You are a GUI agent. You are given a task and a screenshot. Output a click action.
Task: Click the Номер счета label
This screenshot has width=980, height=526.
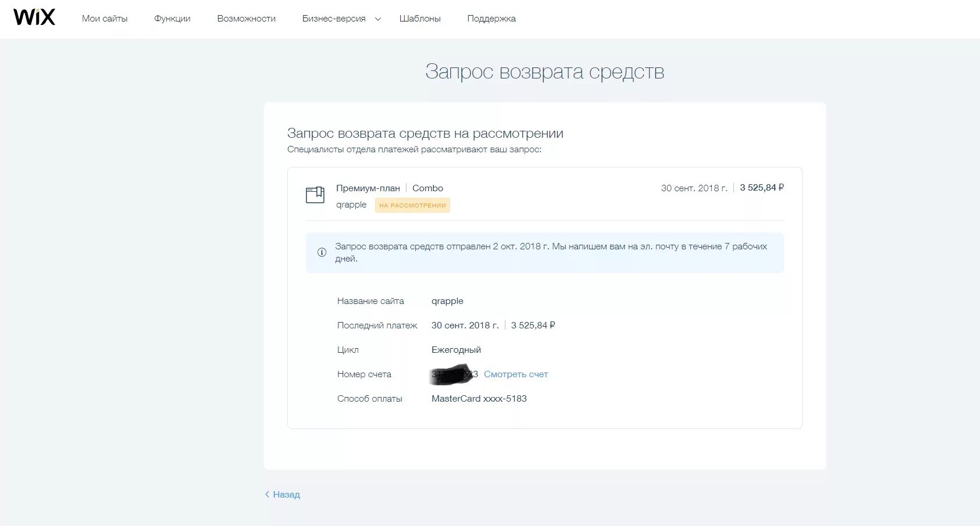[364, 374]
